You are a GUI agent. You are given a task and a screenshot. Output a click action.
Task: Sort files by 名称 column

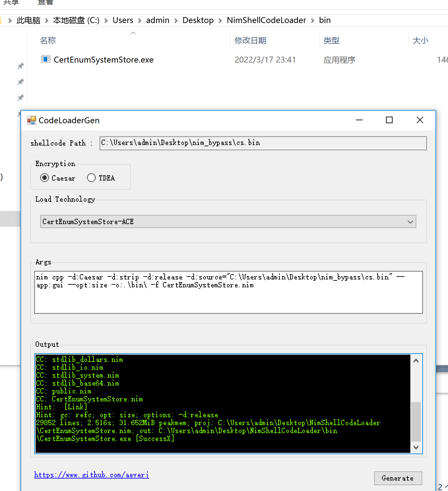pos(48,41)
